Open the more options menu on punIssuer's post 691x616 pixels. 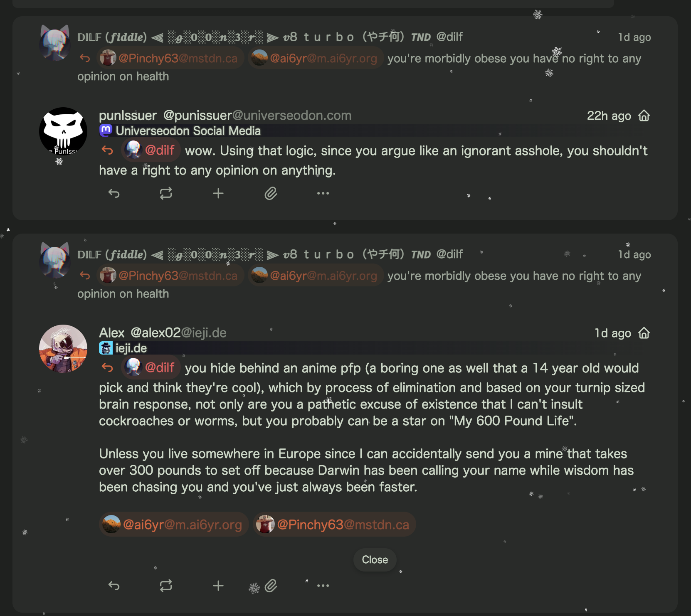coord(323,193)
